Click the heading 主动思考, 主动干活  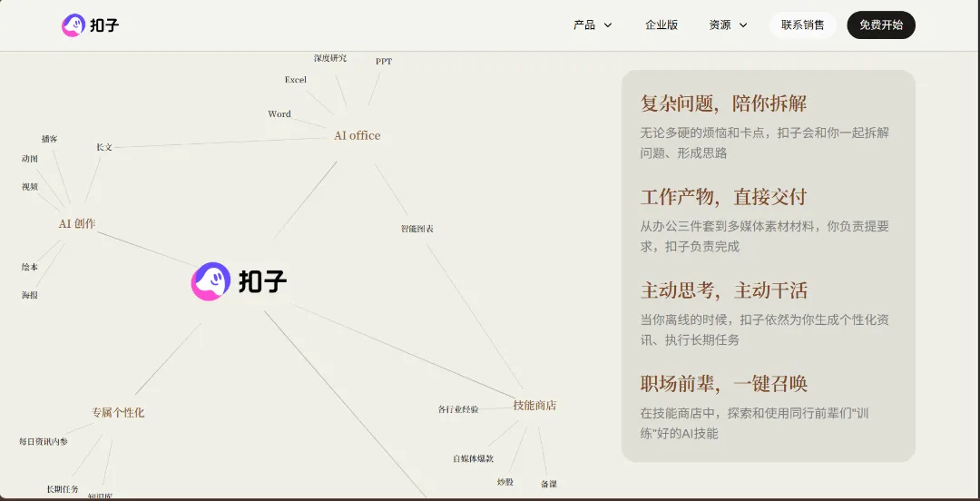point(723,290)
